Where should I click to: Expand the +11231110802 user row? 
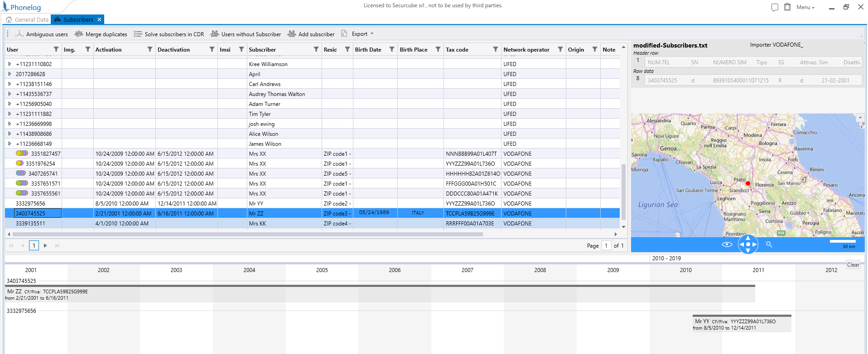tap(10, 64)
